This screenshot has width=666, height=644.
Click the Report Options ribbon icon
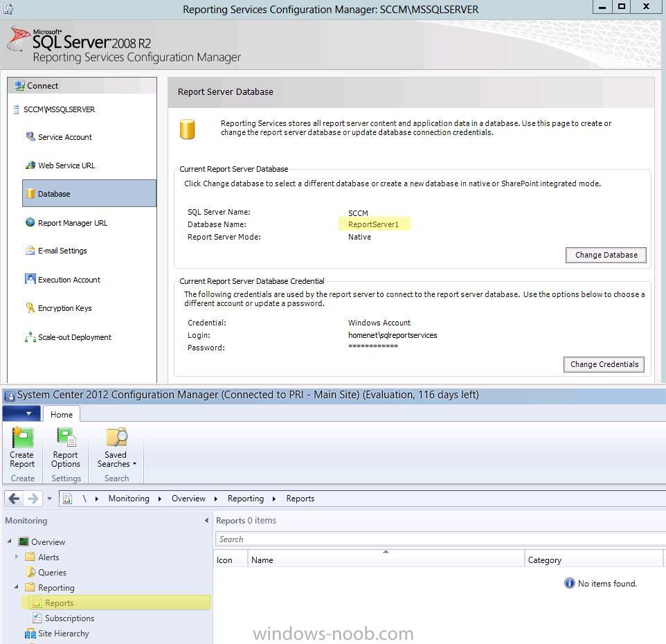coord(66,438)
